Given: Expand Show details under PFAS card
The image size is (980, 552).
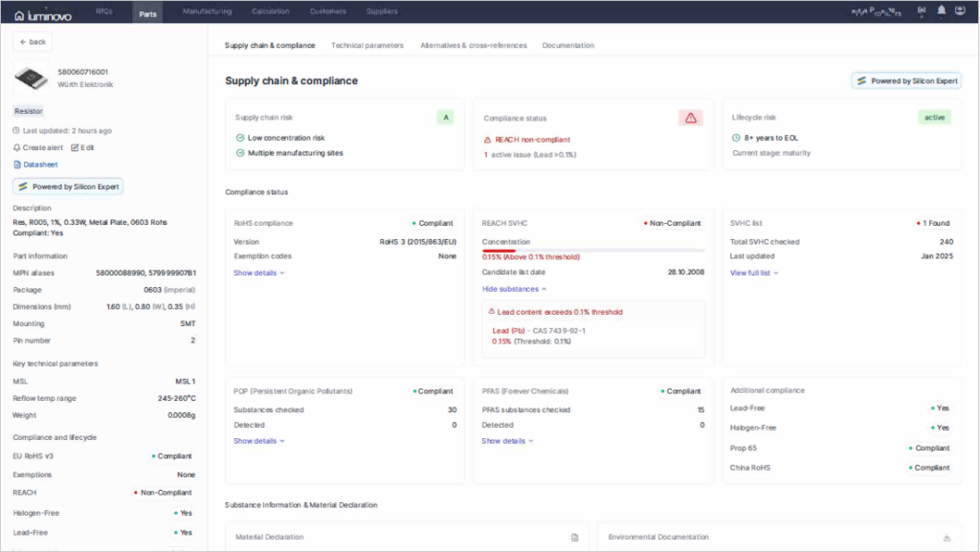Looking at the screenshot, I should point(507,441).
